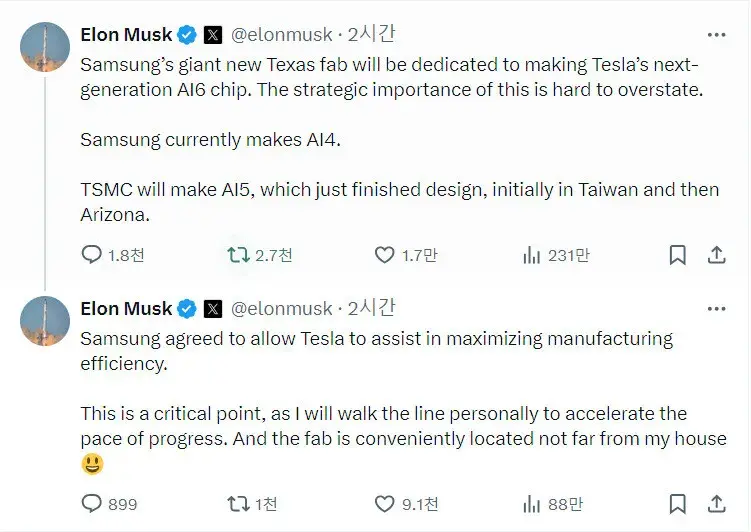Open the second tweet's rocket profile avatar
This screenshot has width=751, height=532.
pyautogui.click(x=45, y=321)
